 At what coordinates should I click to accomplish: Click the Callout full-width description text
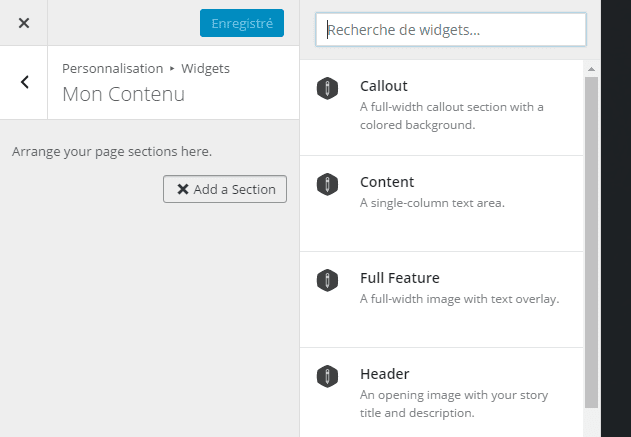click(x=452, y=116)
